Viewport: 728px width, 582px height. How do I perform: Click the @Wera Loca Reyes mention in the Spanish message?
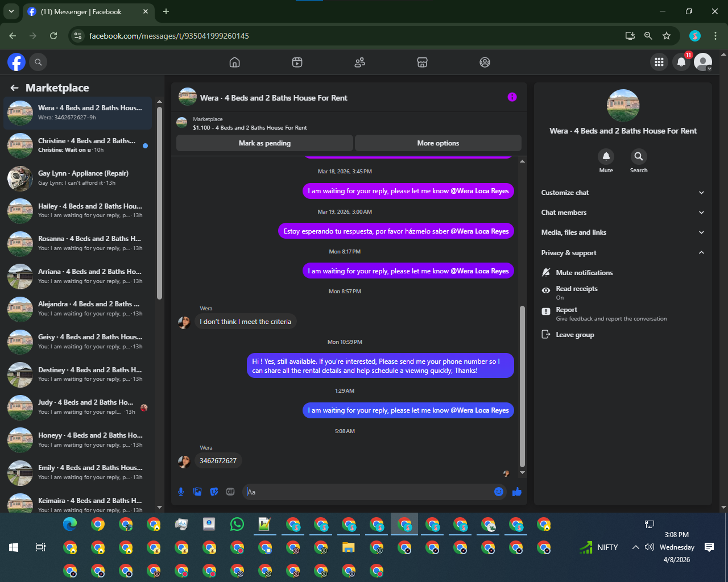[x=479, y=231]
